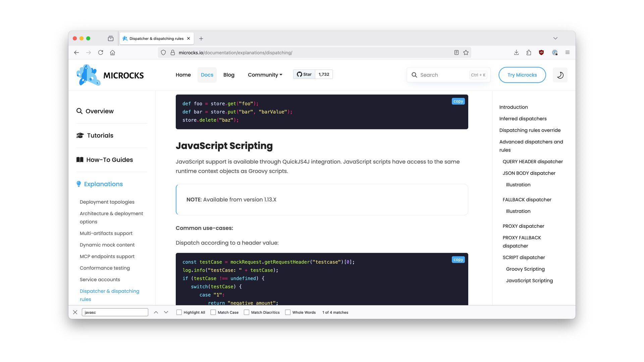Jump to next find match arrow
The width and height of the screenshot is (644, 362).
(x=166, y=312)
